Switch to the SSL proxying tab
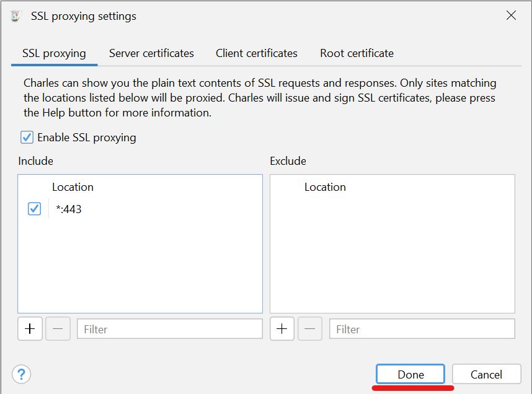Screen dimensions: 532x394 (x=54, y=53)
